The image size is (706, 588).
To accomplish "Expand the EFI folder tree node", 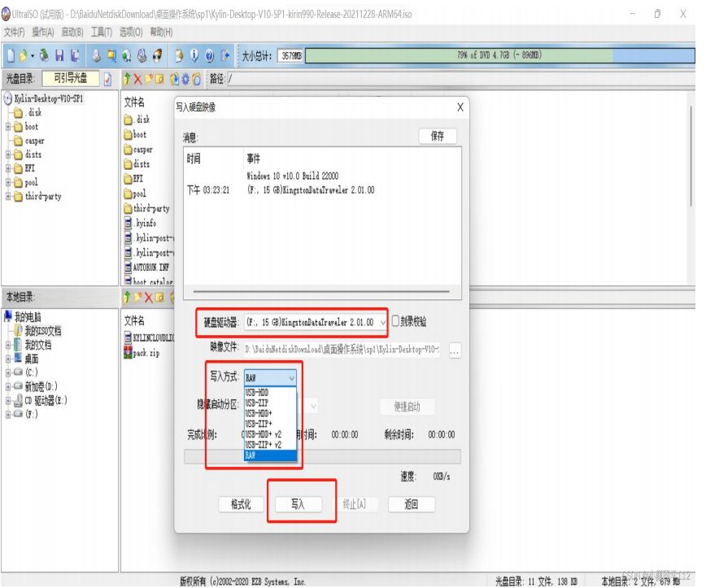I will [8, 169].
